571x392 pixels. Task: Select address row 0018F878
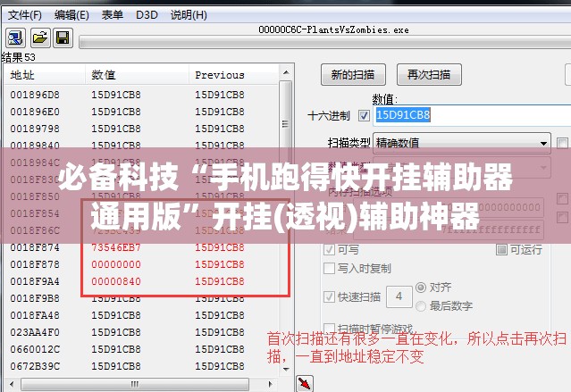[x=141, y=264]
